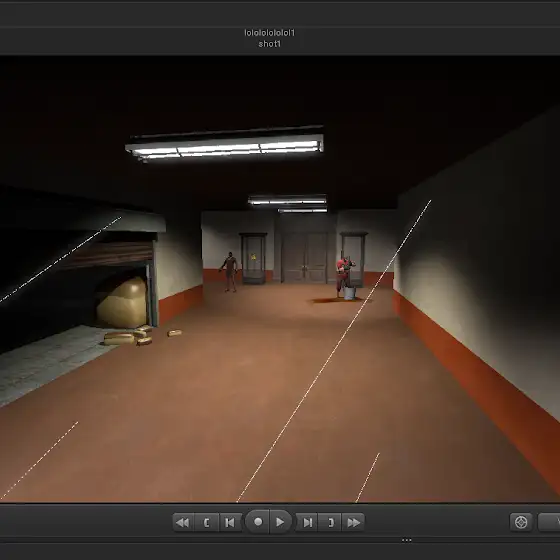The width and height of the screenshot is (560, 560).
Task: Click the nearest fluorescent ceiling light
Action: click(x=225, y=147)
